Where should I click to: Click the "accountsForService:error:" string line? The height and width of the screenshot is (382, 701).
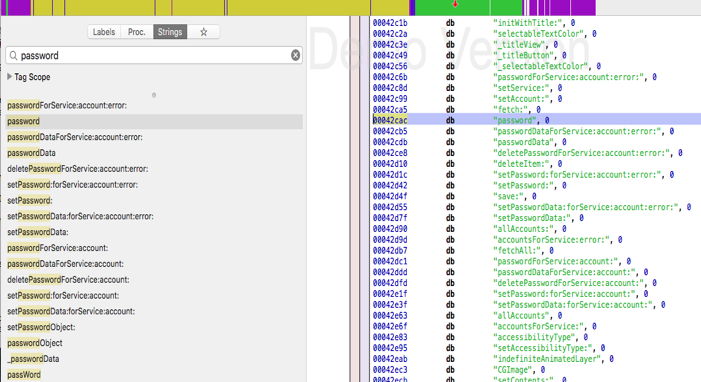tap(552, 240)
